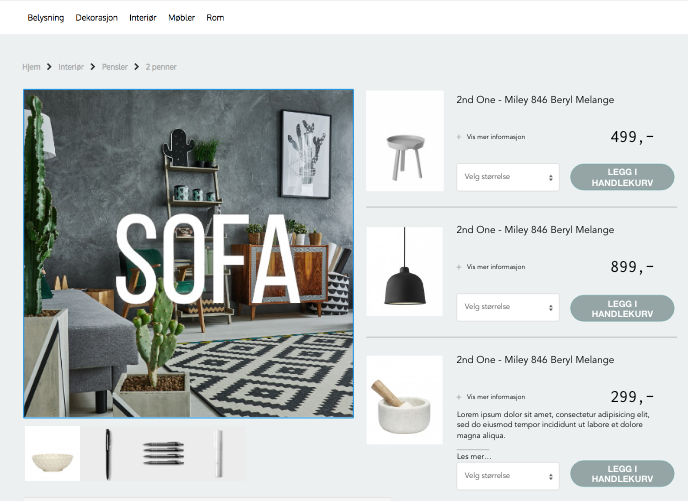The height and width of the screenshot is (501, 688).
Task: Add the 499,- side table to cart
Action: [x=622, y=177]
